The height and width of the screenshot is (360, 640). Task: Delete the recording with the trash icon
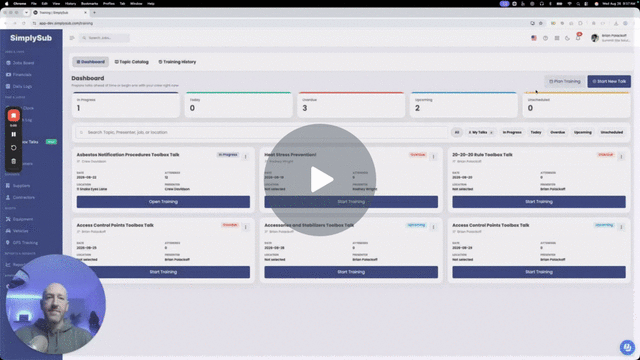[13, 161]
